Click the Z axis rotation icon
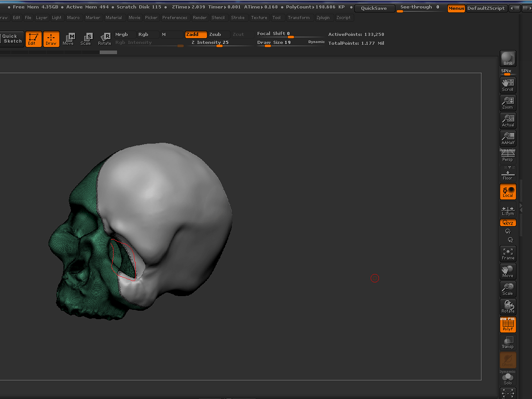This screenshot has height=399, width=532. click(x=510, y=239)
